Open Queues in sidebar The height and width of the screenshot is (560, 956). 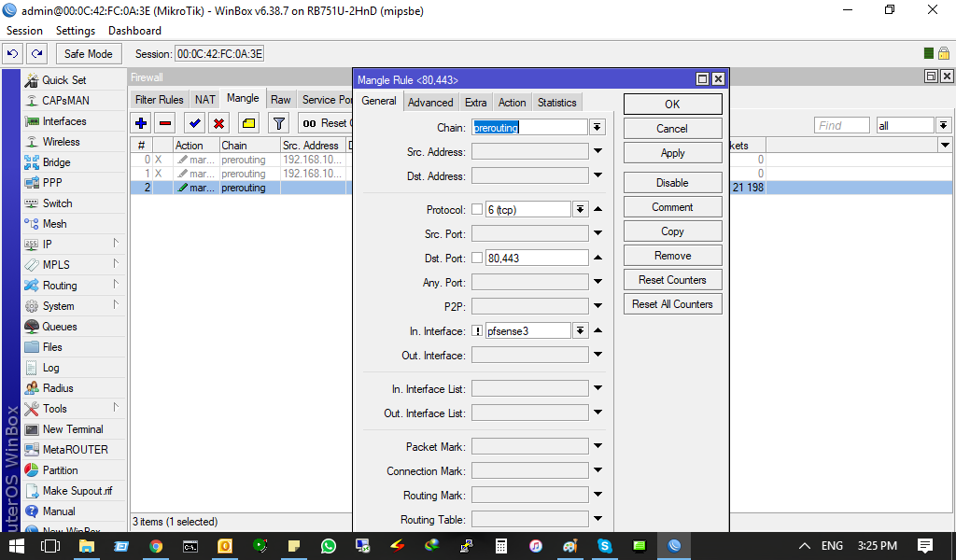click(x=73, y=326)
